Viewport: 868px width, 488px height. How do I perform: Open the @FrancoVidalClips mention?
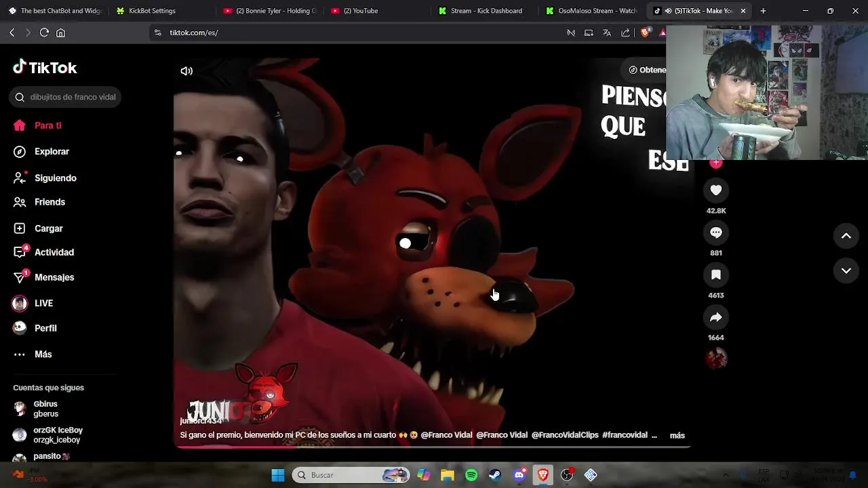point(565,435)
